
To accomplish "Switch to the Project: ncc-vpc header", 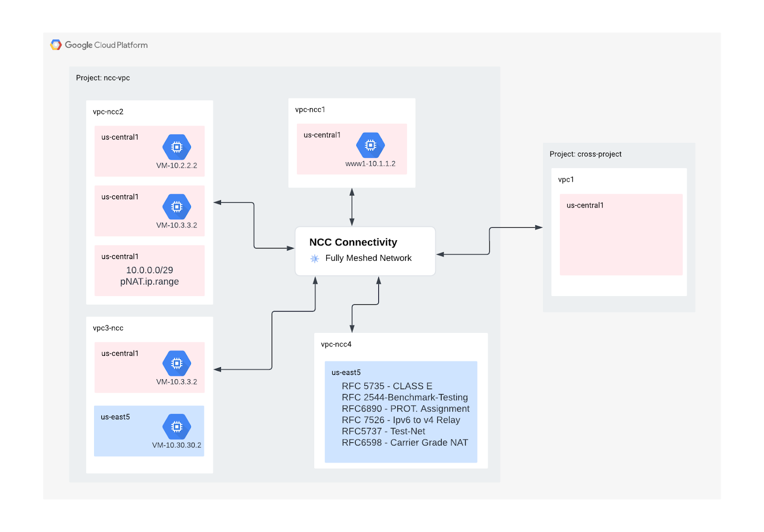I will coord(104,77).
